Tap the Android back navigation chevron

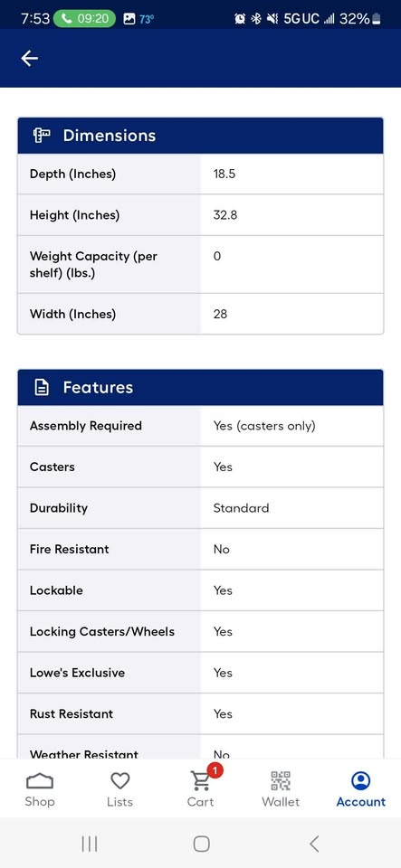[x=313, y=844]
